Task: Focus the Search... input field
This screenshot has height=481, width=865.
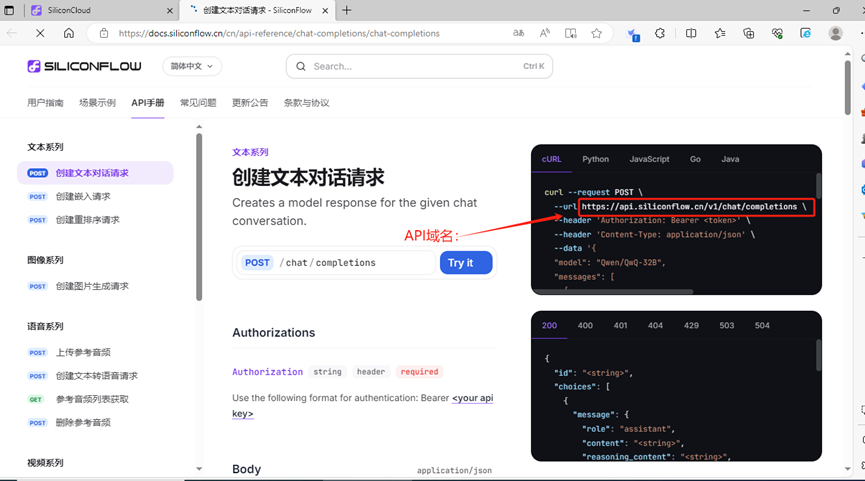Action: click(419, 66)
